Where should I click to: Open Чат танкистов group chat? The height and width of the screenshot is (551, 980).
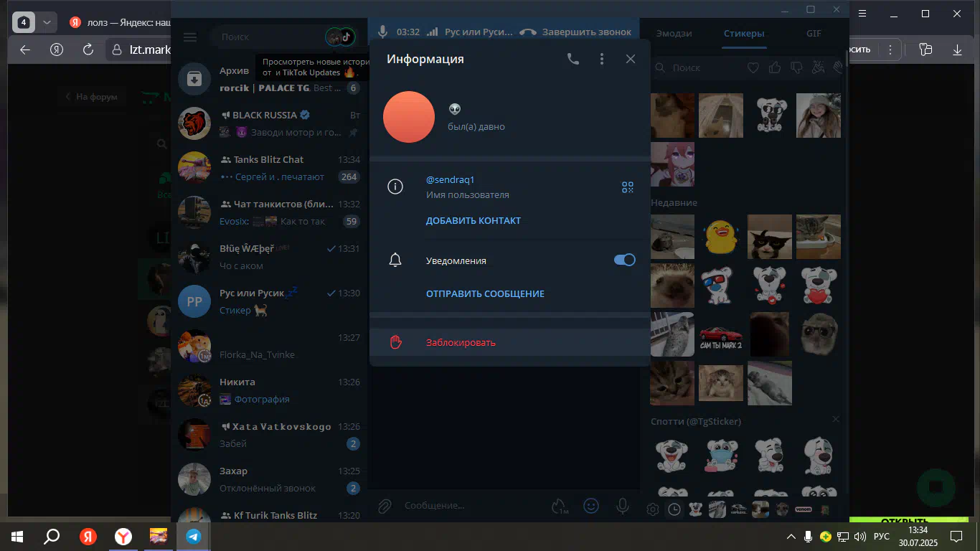[x=269, y=212]
